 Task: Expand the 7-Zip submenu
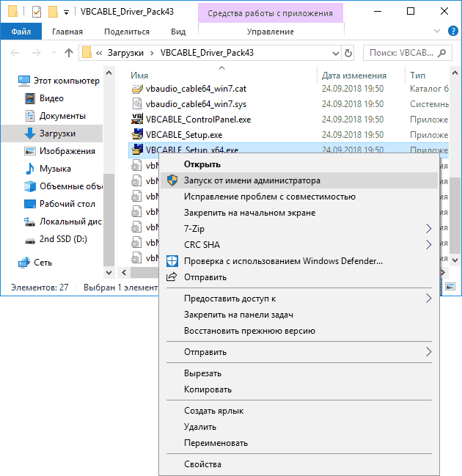click(299, 229)
